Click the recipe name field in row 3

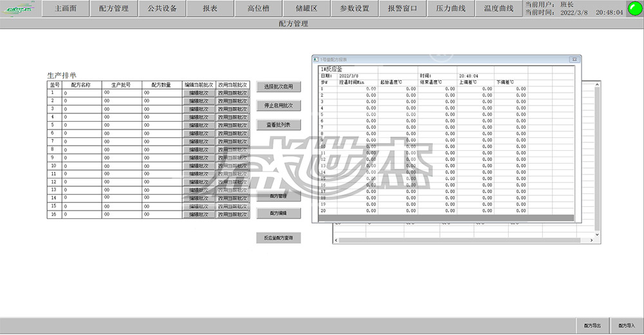coord(82,109)
